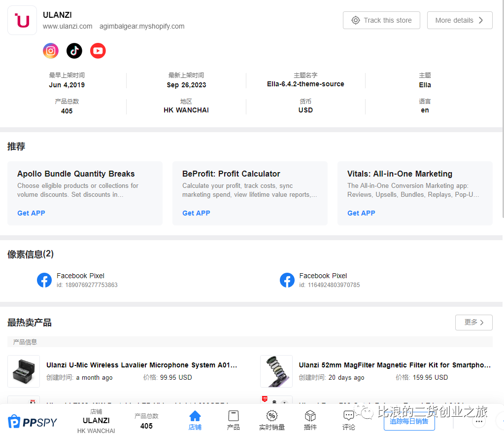Click the currency value USD
The height and width of the screenshot is (434, 504).
click(x=305, y=110)
